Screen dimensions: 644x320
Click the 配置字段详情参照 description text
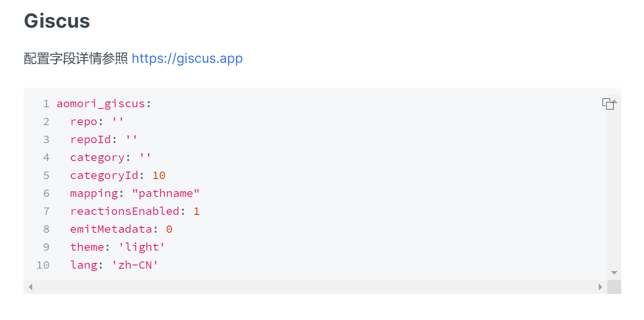pyautogui.click(x=76, y=59)
